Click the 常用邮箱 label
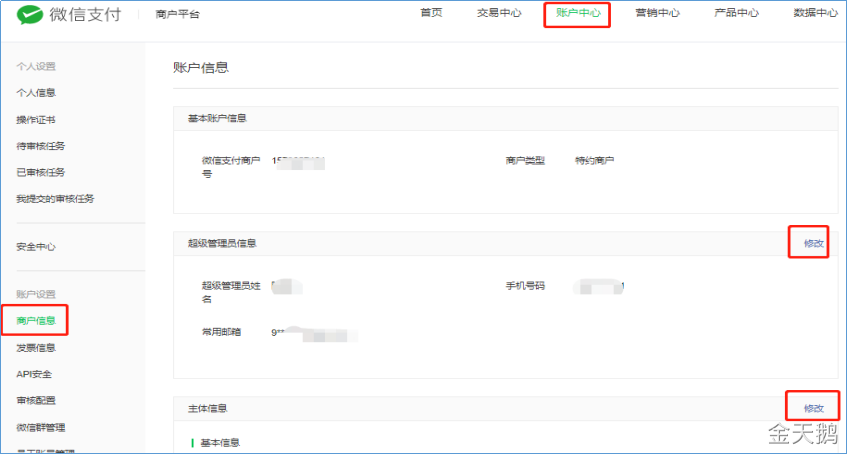 click(221, 332)
